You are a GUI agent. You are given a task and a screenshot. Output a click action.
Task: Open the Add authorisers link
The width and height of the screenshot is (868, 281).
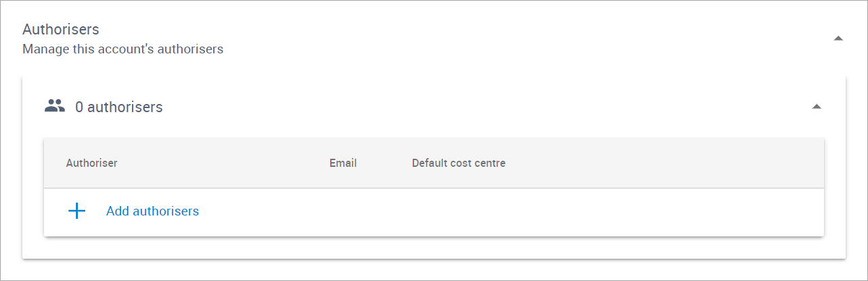pos(152,211)
